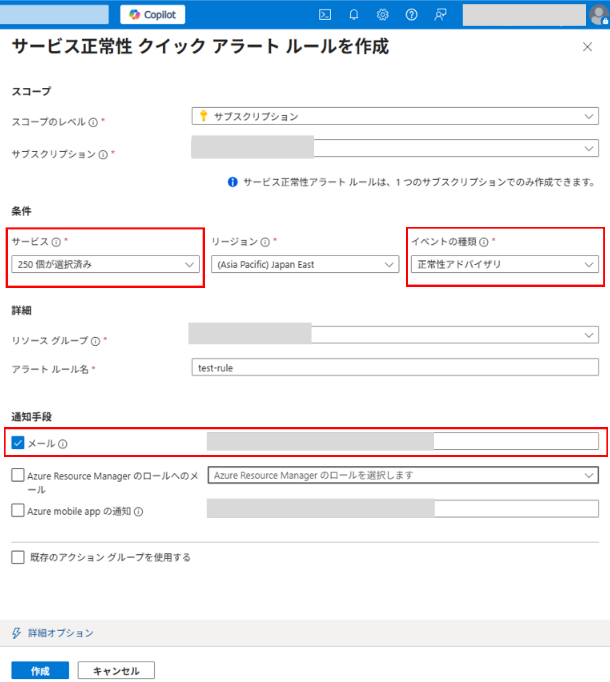Open the account avatar menu
610x682 pixels.
599,15
